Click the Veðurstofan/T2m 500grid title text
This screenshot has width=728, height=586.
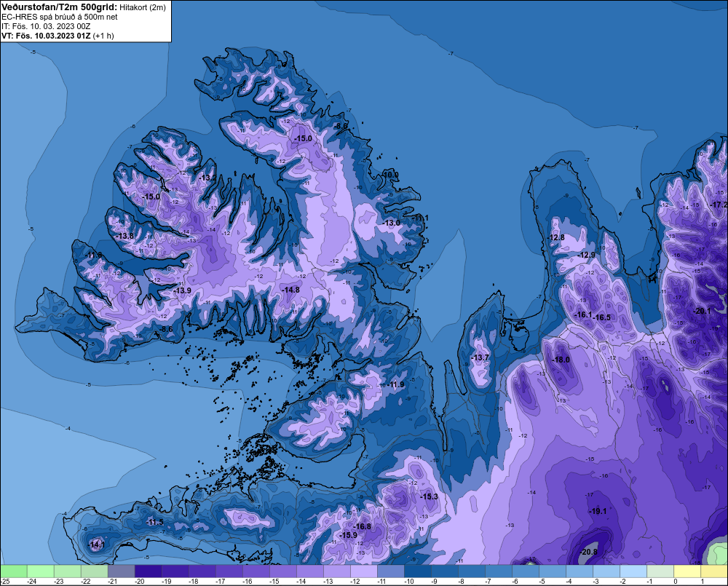pyautogui.click(x=59, y=7)
